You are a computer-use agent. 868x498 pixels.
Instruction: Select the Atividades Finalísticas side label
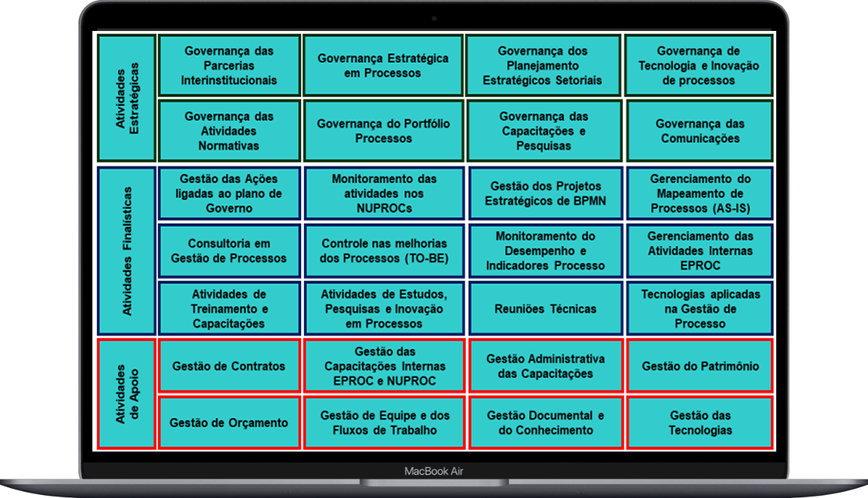[x=127, y=250]
